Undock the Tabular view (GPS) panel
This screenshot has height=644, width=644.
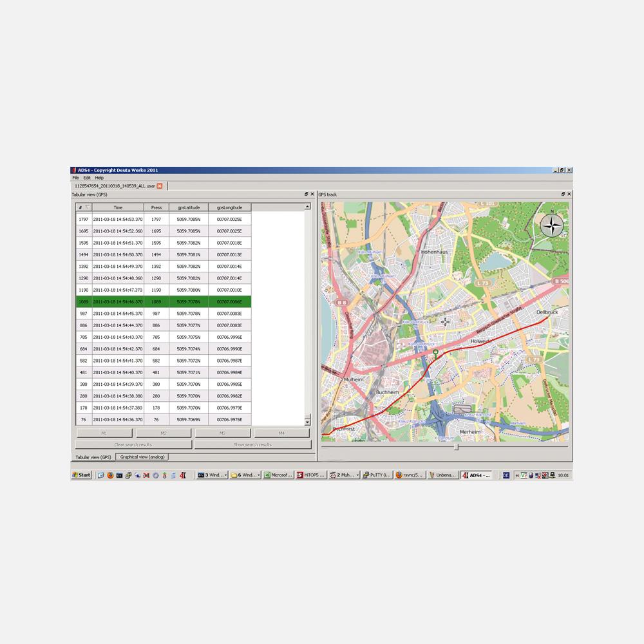(307, 194)
